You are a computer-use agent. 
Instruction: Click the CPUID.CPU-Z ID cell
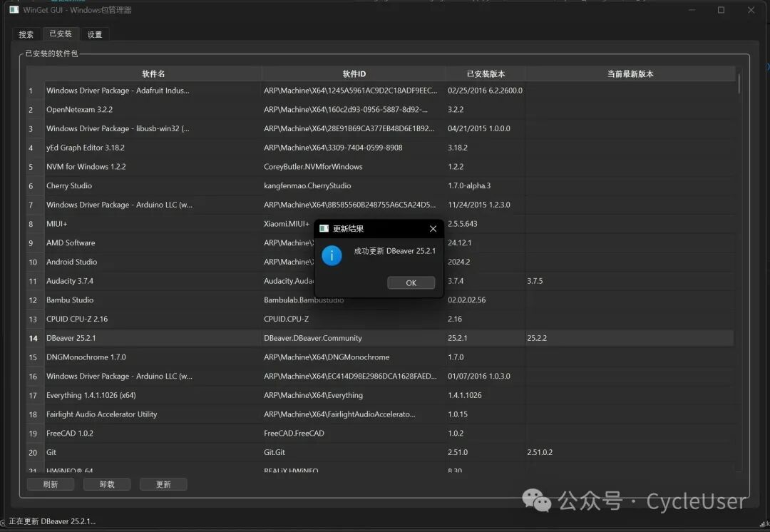click(x=354, y=319)
